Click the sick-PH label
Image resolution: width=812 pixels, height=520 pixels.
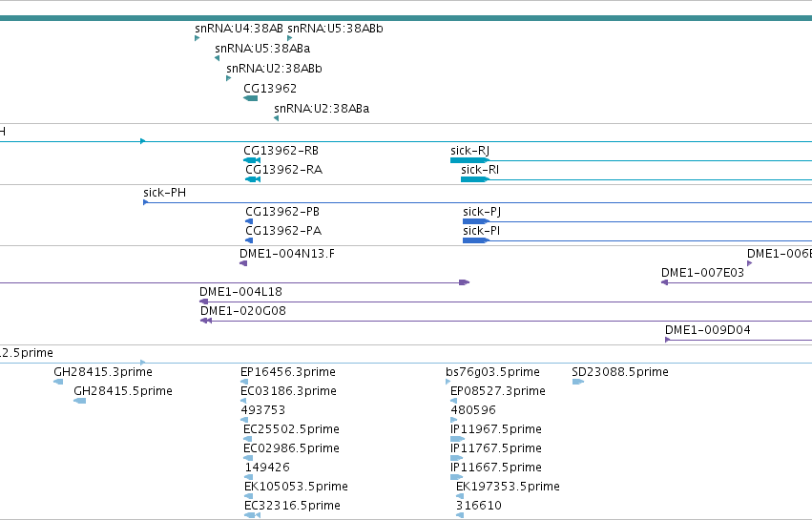(165, 193)
